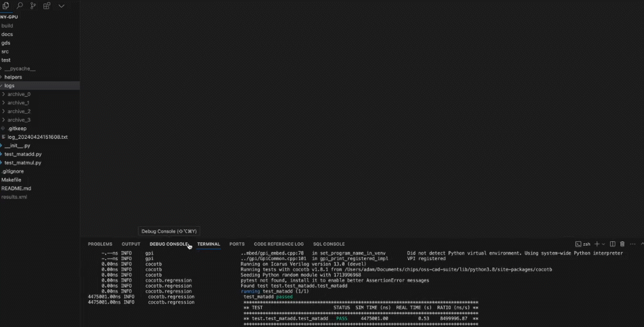This screenshot has height=327, width=644.
Task: Open README.md in the explorer
Action: pos(16,188)
